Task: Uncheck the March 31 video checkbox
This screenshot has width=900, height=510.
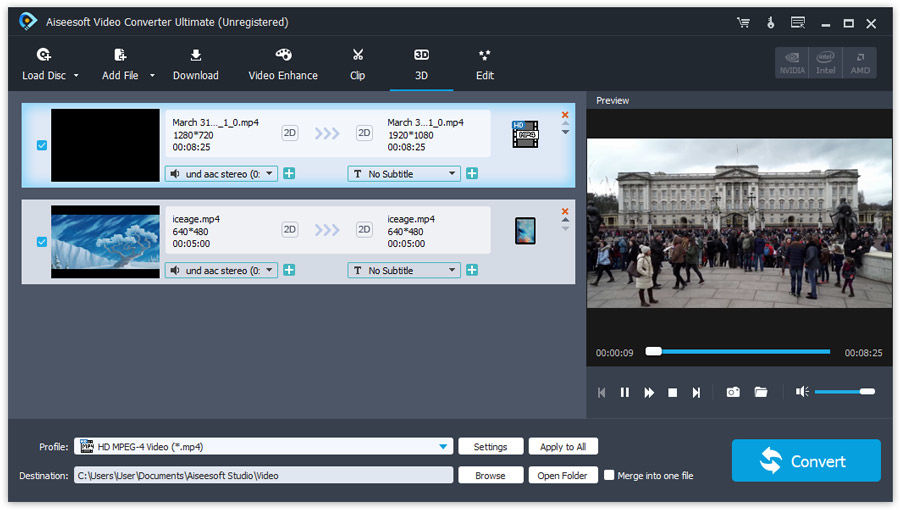Action: click(42, 145)
